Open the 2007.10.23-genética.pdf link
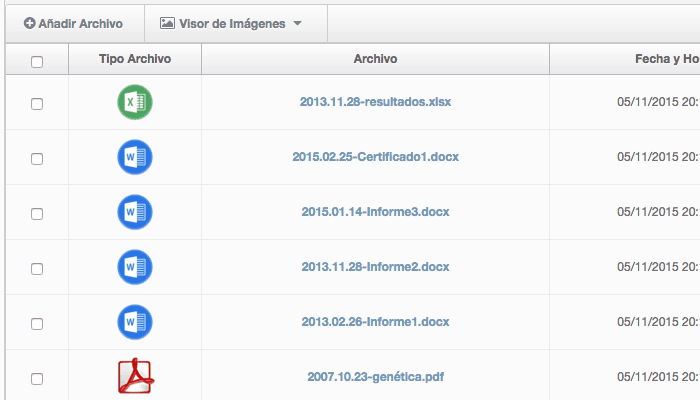700x400 pixels. click(x=375, y=377)
